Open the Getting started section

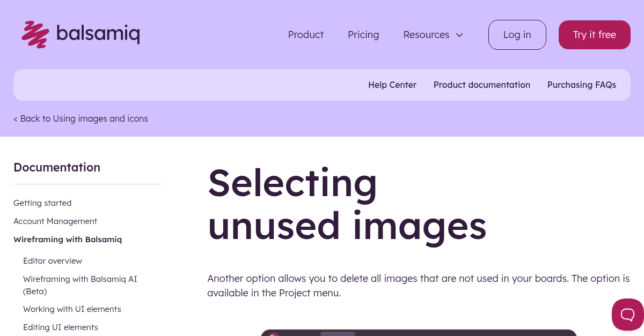(x=42, y=203)
